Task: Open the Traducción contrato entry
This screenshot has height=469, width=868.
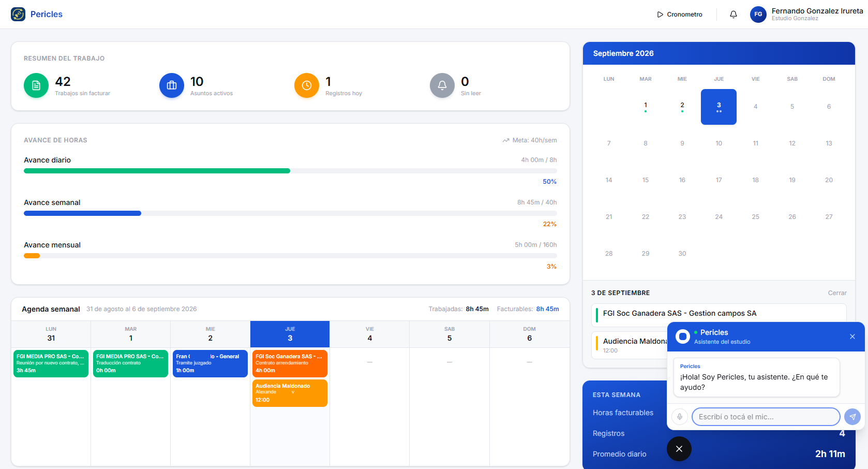Action: [x=131, y=363]
